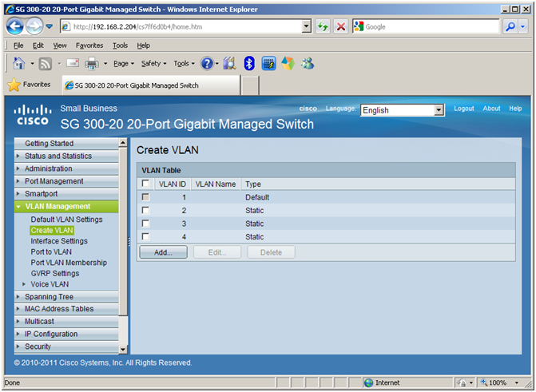Click the Home icon in the toolbar
The height and width of the screenshot is (392, 536).
click(x=19, y=64)
